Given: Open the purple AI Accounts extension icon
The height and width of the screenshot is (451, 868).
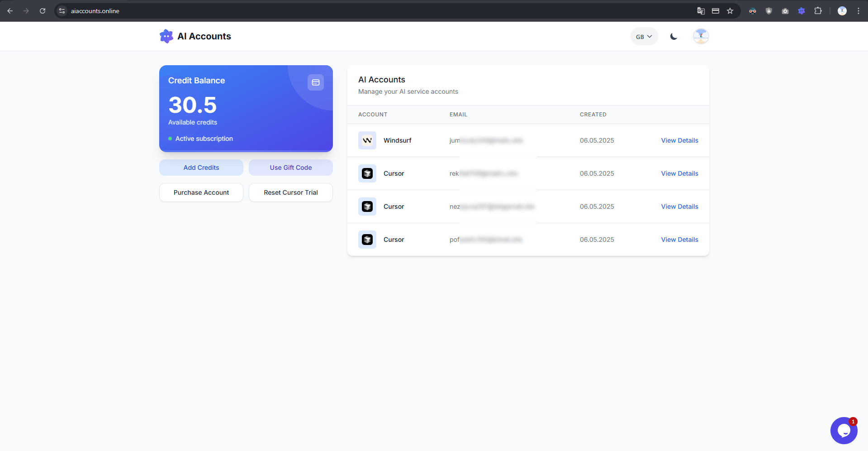Looking at the screenshot, I should pyautogui.click(x=802, y=11).
